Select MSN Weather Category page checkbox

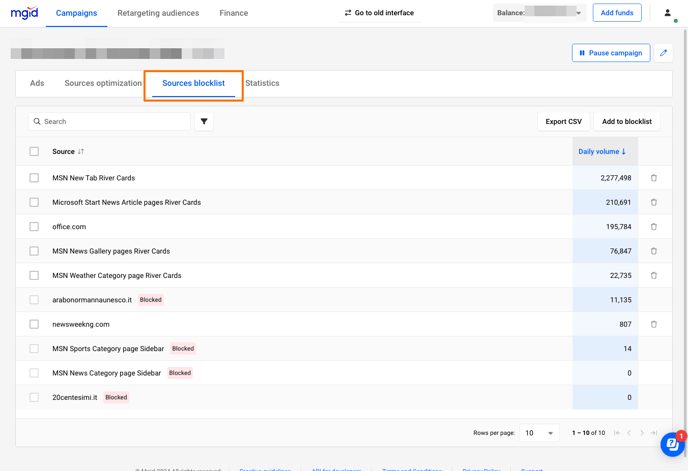34,276
